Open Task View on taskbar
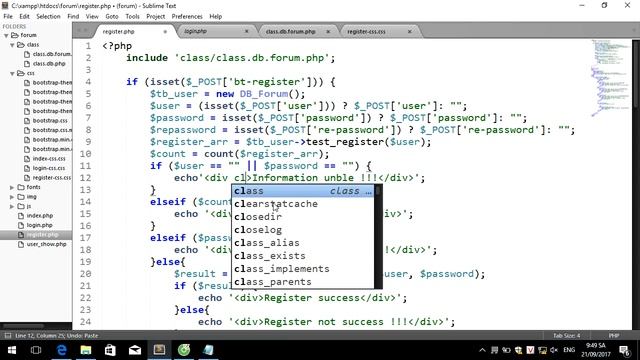 pyautogui.click(x=36, y=350)
